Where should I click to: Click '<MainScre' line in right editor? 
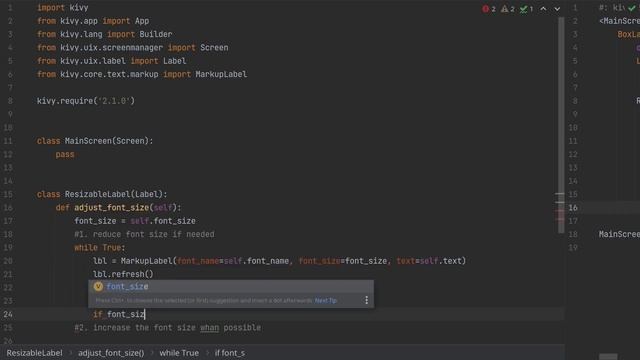(619, 21)
